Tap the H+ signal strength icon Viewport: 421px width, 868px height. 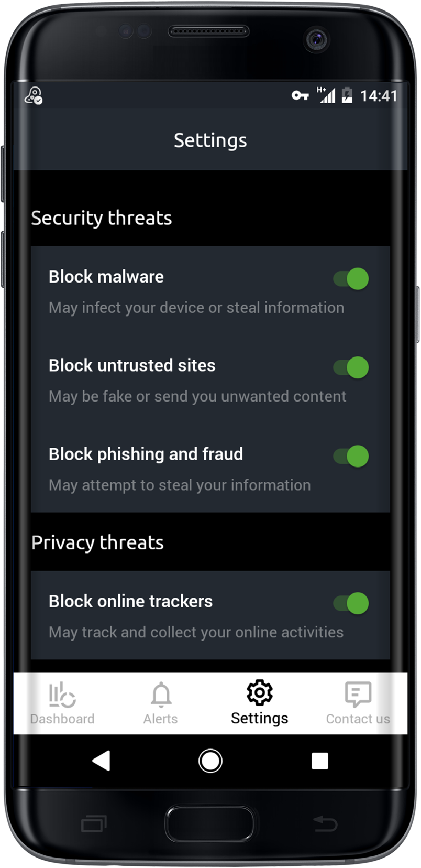tap(327, 95)
